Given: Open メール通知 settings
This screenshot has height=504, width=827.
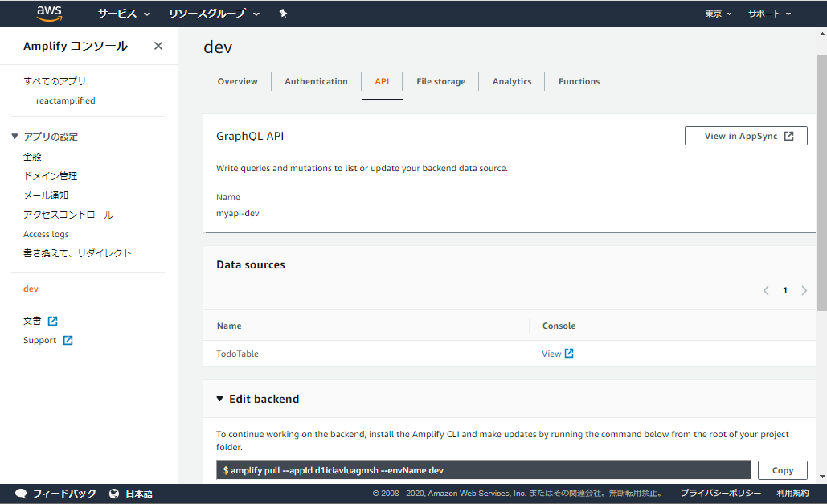Looking at the screenshot, I should click(x=45, y=195).
